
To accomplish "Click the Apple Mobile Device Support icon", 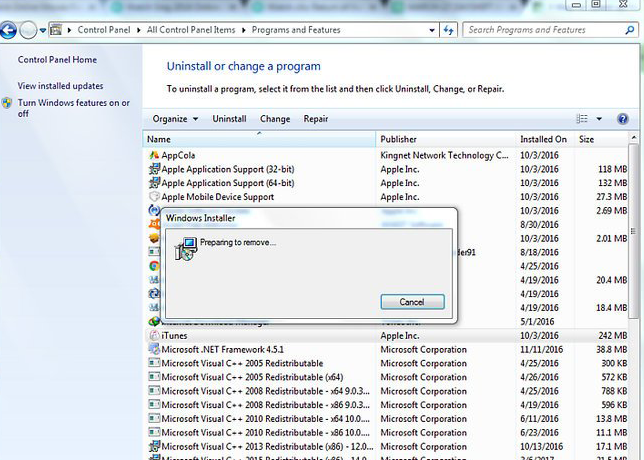I will pyautogui.click(x=154, y=197).
